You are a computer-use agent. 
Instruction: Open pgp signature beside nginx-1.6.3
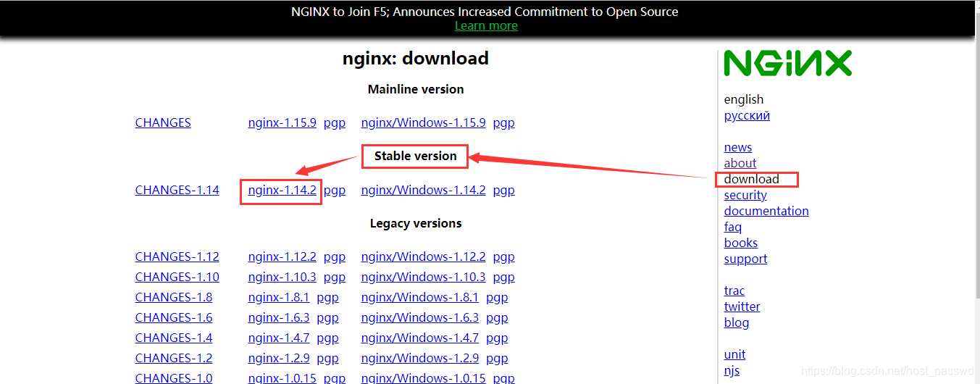(328, 318)
